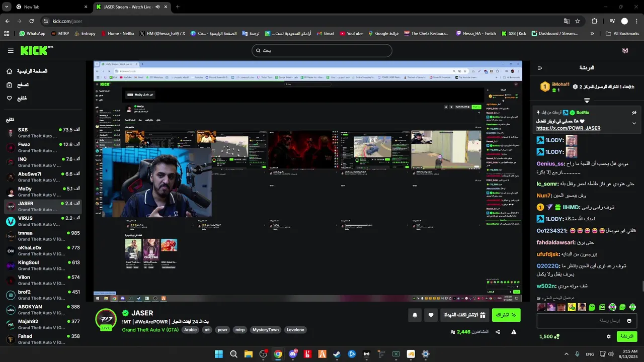
Task: Open the Chrome tab search dropdown
Action: pos(7,7)
